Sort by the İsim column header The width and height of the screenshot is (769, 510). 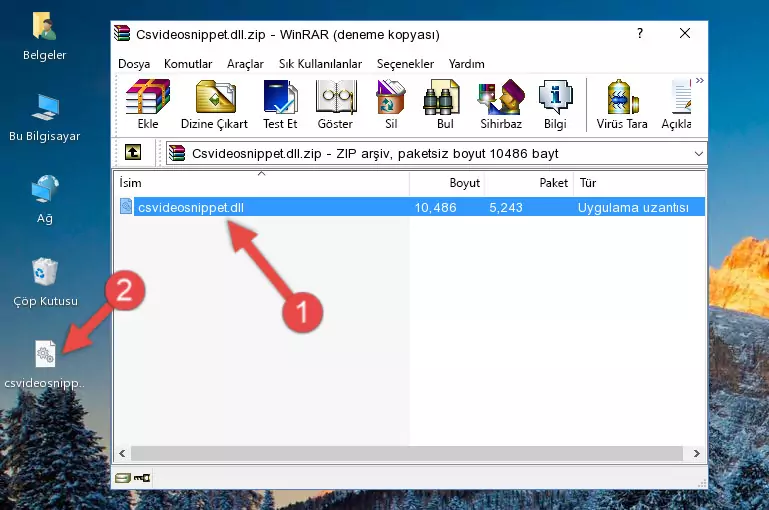(262, 183)
